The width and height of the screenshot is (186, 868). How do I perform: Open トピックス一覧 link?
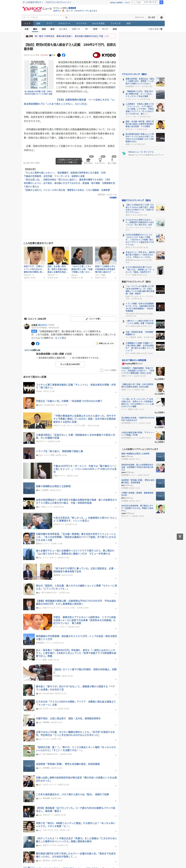click(155, 29)
